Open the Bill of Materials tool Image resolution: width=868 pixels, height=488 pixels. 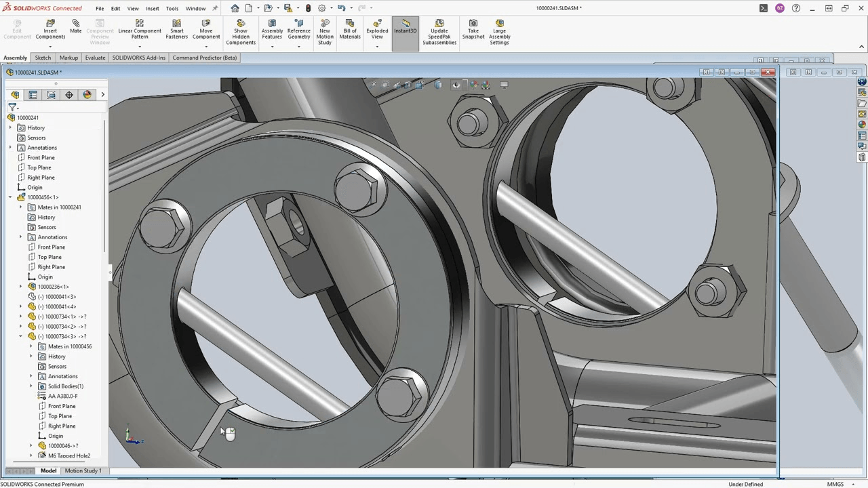click(x=349, y=30)
